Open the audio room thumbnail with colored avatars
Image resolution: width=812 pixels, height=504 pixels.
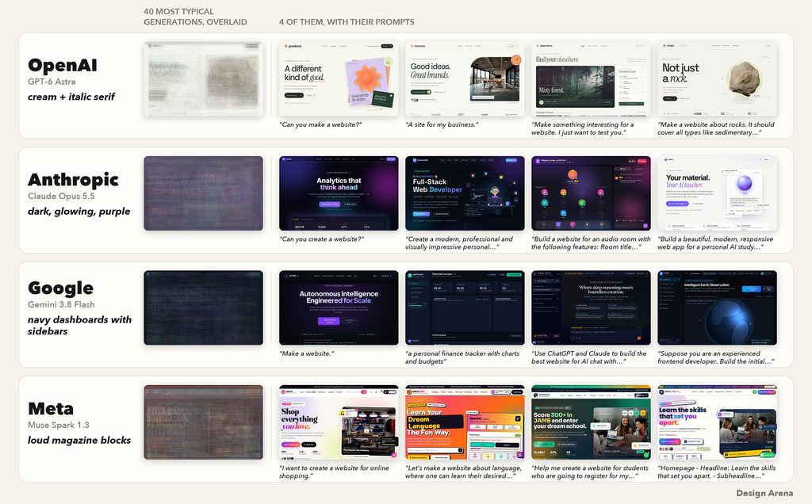[x=591, y=193]
